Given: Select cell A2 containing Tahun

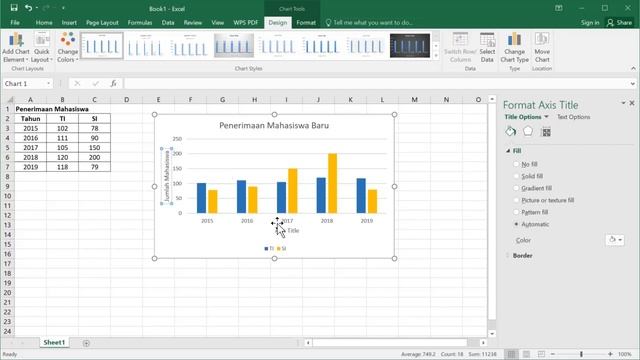Looking at the screenshot, I should (x=31, y=118).
